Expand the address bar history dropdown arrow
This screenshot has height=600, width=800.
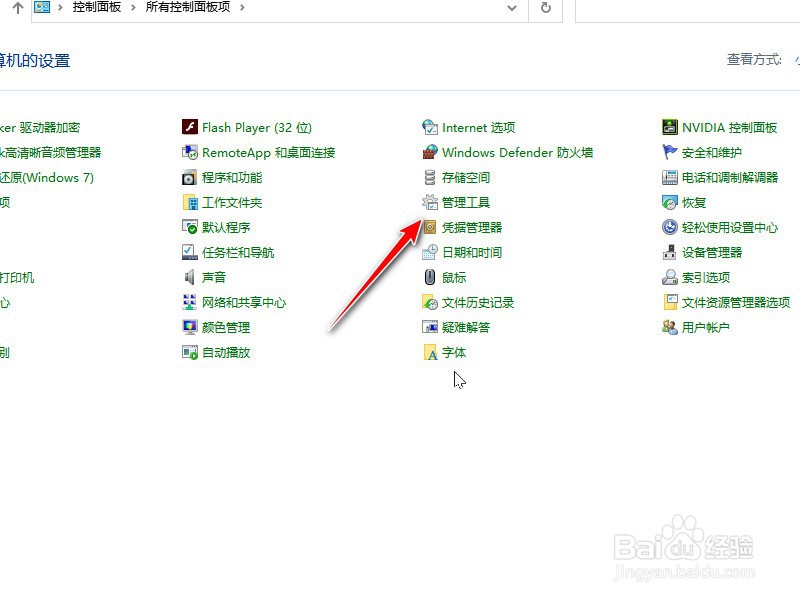pos(512,7)
